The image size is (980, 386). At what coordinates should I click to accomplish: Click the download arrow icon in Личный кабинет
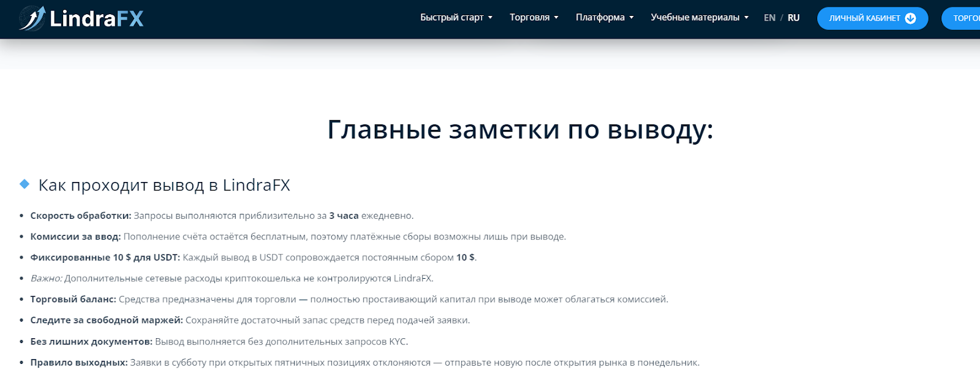pos(911,18)
